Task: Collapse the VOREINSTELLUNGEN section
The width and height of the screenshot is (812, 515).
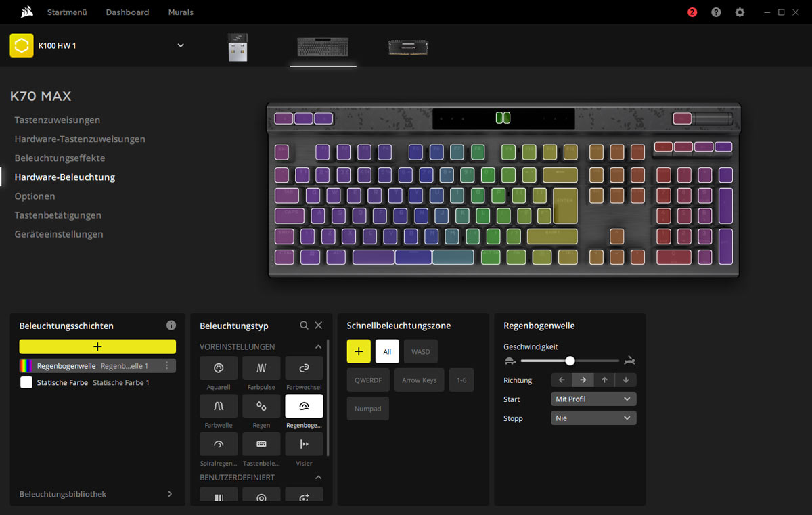Action: [319, 346]
